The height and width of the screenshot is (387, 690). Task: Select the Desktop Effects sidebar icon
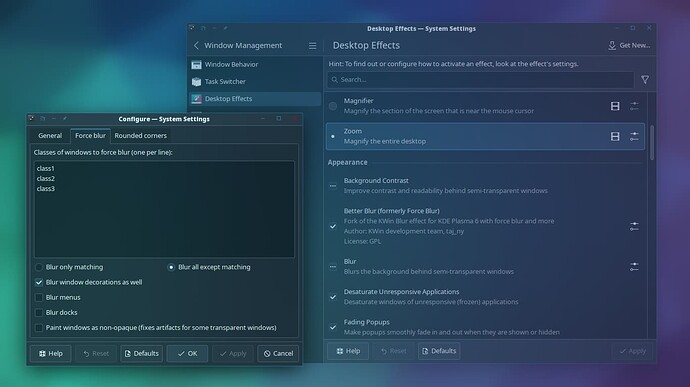[196, 99]
